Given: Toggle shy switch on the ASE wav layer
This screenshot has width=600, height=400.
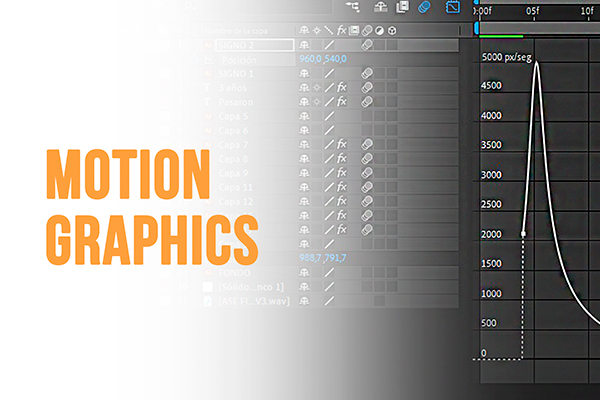Looking at the screenshot, I should click(x=304, y=301).
